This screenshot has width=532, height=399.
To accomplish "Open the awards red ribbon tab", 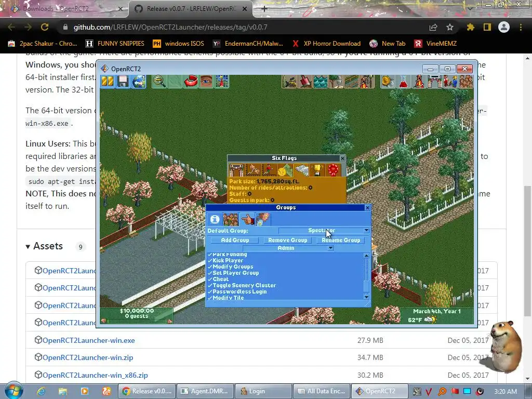I will [x=333, y=170].
